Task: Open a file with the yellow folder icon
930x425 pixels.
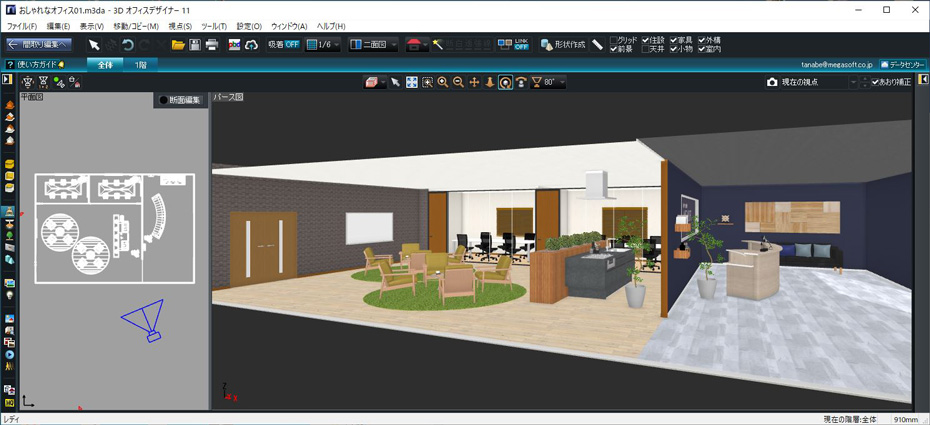Action: coord(178,44)
